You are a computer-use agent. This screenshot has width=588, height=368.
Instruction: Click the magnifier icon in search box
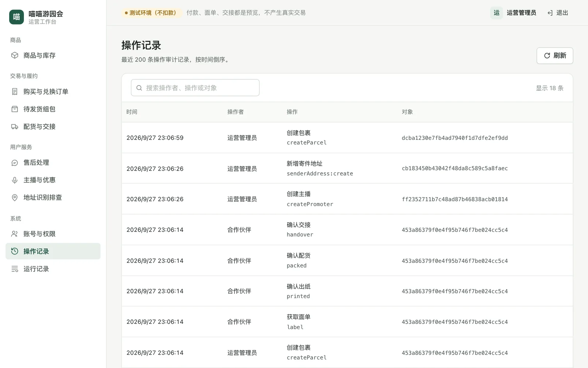139,88
